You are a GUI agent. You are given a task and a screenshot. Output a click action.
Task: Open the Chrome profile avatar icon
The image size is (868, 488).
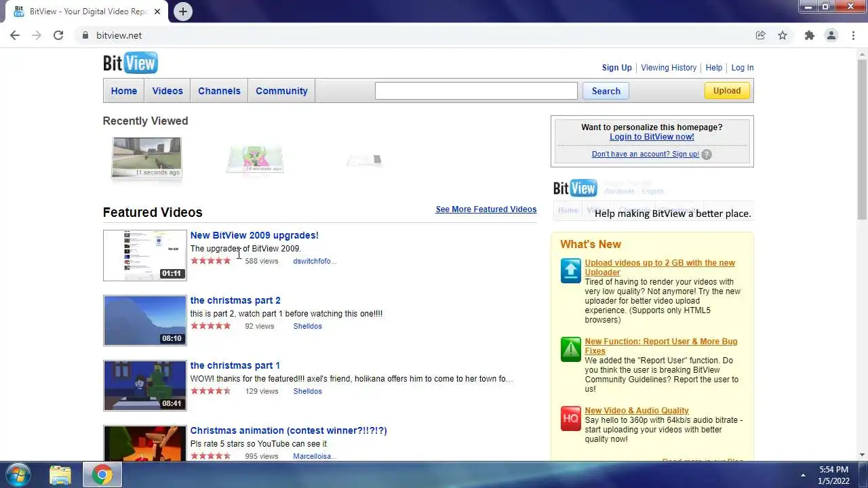pos(831,35)
